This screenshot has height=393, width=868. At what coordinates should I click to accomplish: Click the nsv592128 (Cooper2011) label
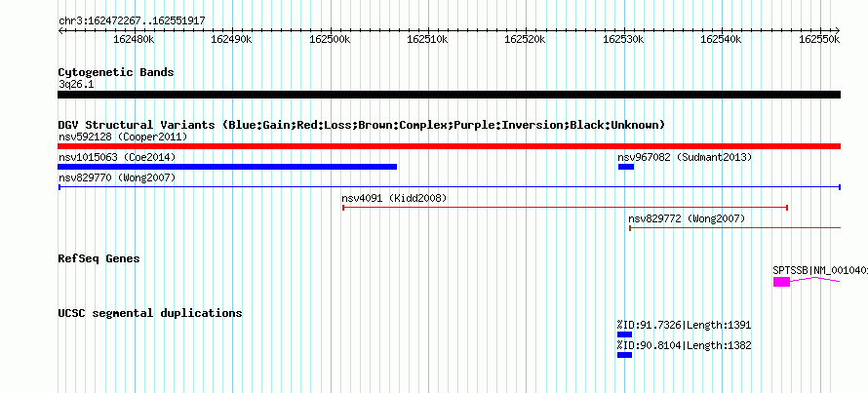click(123, 137)
